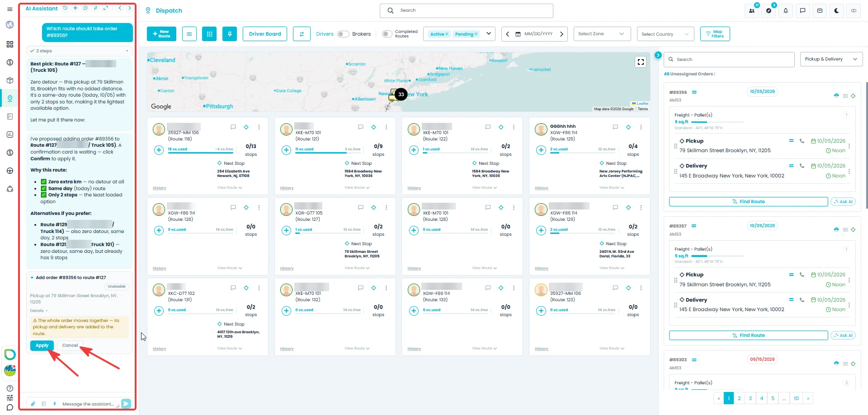Open the users icon with badge 17
This screenshot has height=415, width=868.
(x=752, y=10)
